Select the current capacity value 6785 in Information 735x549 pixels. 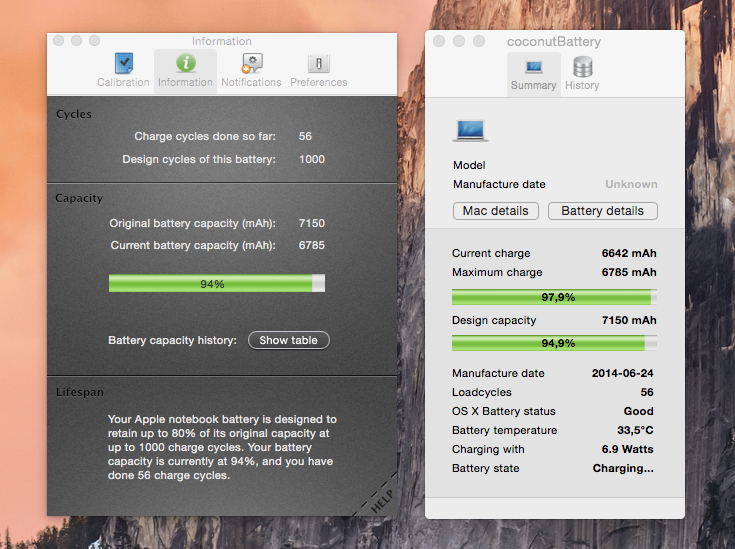click(x=312, y=245)
